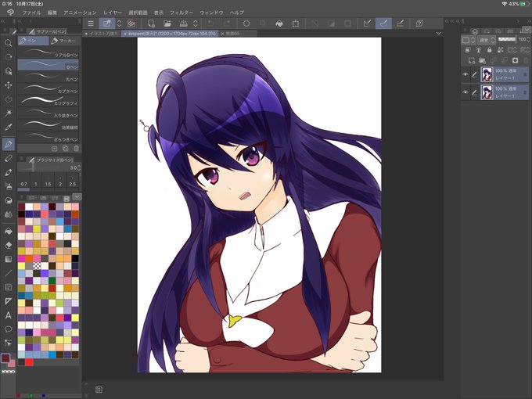Collapse the left palette dock with double chevron

pyautogui.click(x=2, y=21)
